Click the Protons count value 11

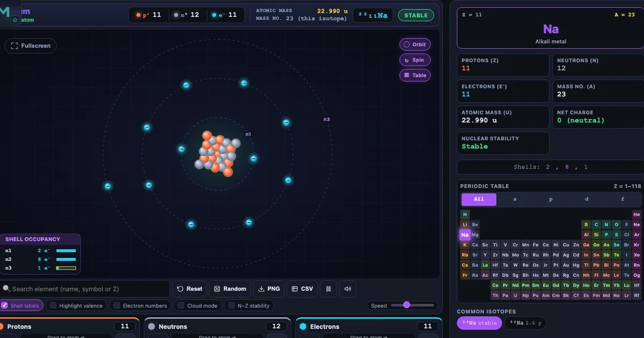coord(125,326)
